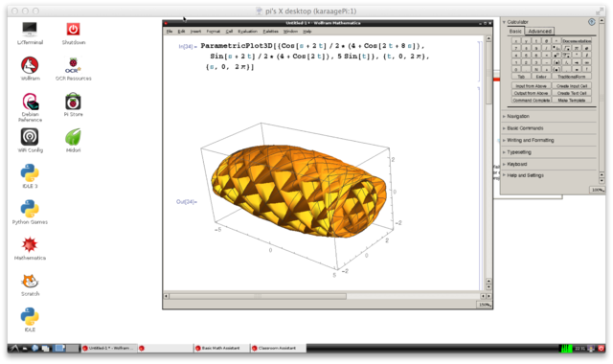The height and width of the screenshot is (364, 613).
Task: Click the Create Text Cell button
Action: click(572, 93)
